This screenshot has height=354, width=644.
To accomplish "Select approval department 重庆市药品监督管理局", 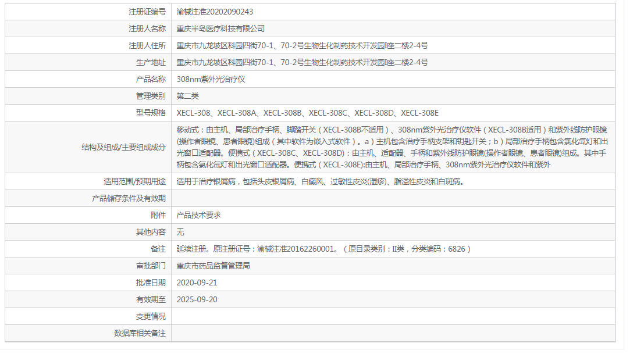I will coord(213,266).
